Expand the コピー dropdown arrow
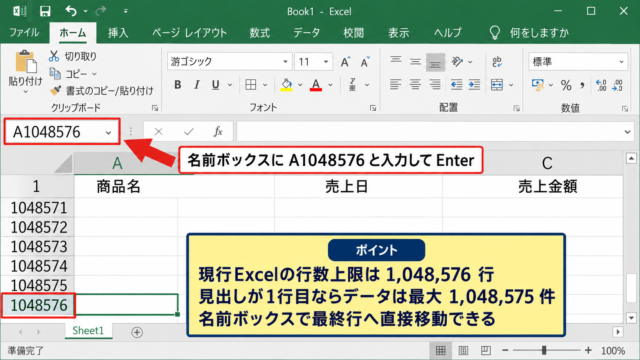This screenshot has width=640, height=360. [94, 74]
